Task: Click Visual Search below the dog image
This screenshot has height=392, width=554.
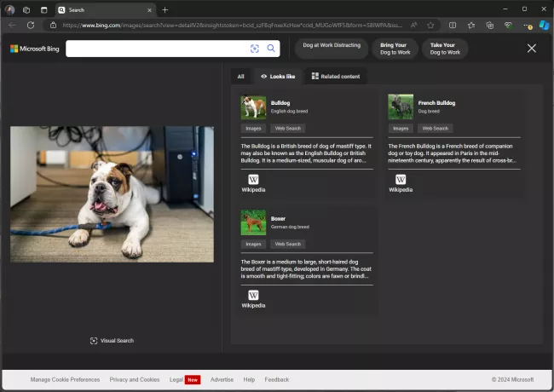Action: click(x=112, y=341)
